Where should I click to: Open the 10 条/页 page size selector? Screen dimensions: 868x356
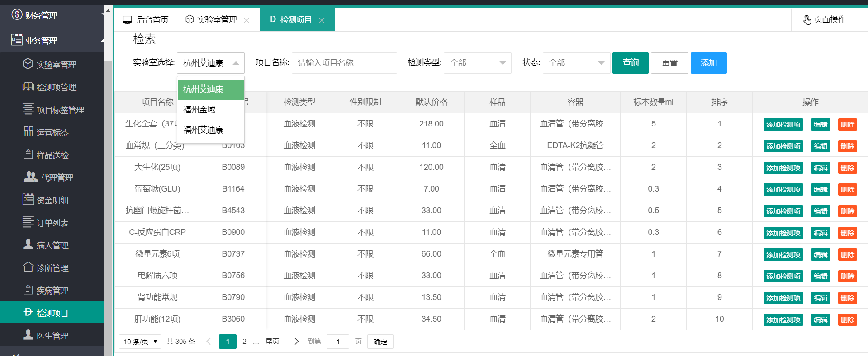(x=140, y=342)
